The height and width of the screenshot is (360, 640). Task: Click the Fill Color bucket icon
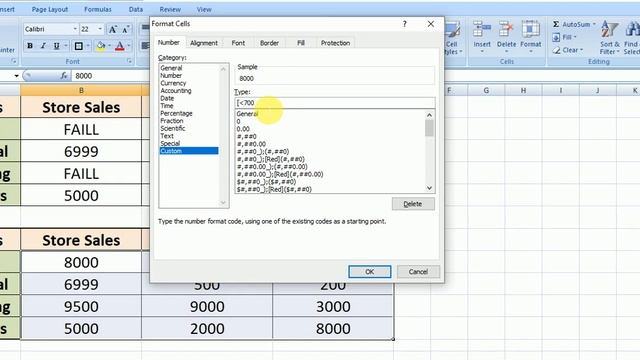(101, 46)
